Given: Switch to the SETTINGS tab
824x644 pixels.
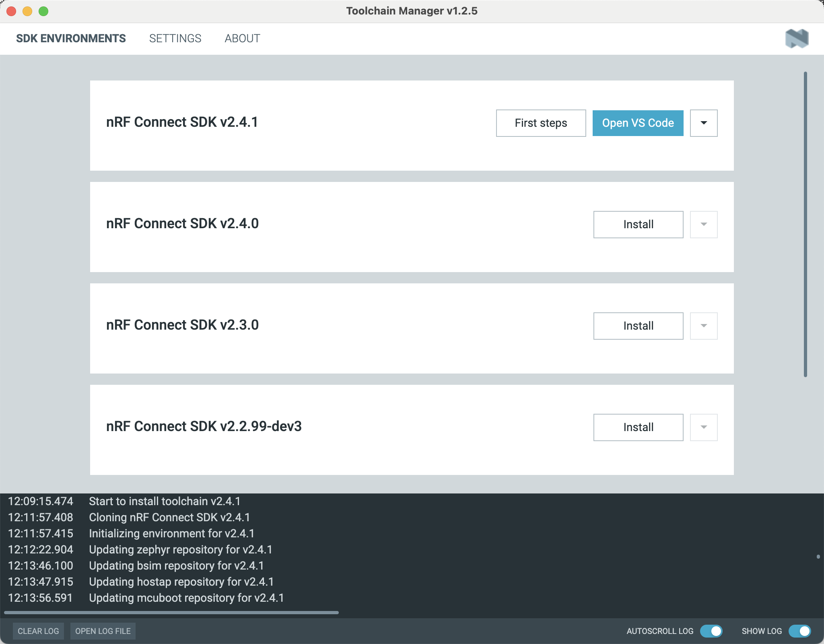Looking at the screenshot, I should click(175, 39).
